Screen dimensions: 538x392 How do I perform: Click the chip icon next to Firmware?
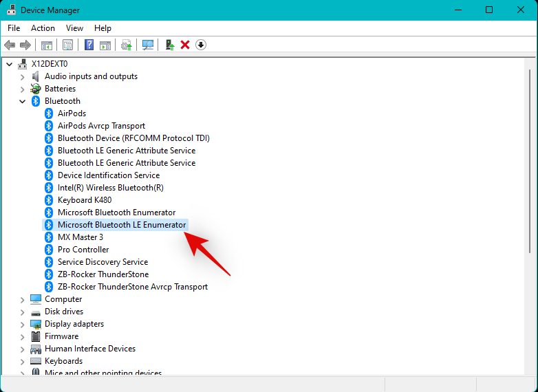[36, 336]
